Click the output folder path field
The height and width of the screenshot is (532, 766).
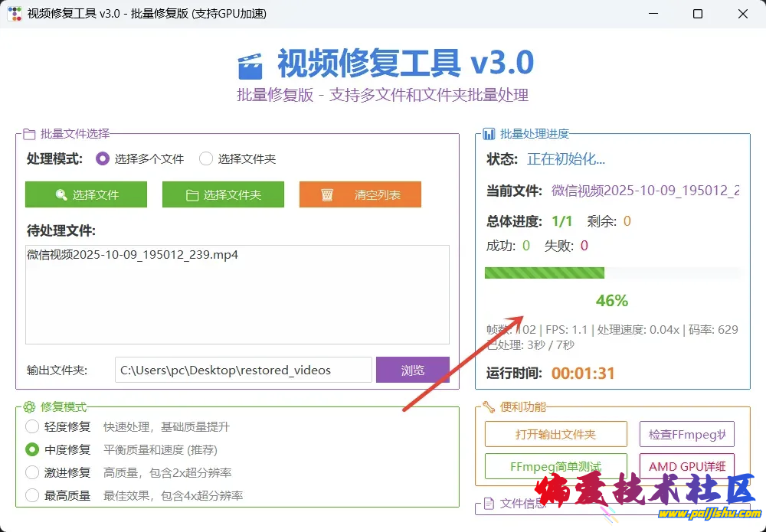[x=243, y=370]
